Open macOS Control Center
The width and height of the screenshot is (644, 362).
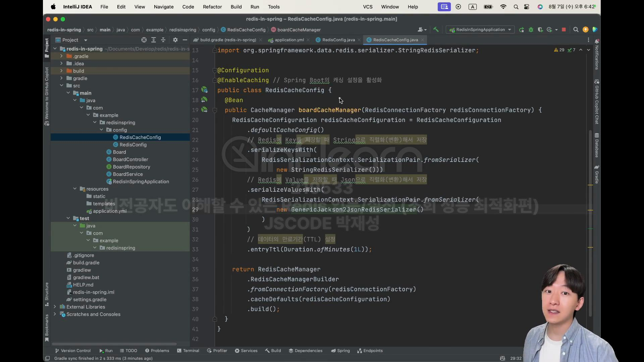click(x=527, y=7)
